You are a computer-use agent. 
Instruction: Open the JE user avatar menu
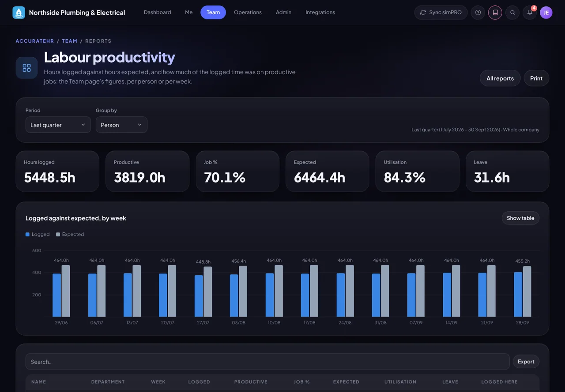(546, 12)
